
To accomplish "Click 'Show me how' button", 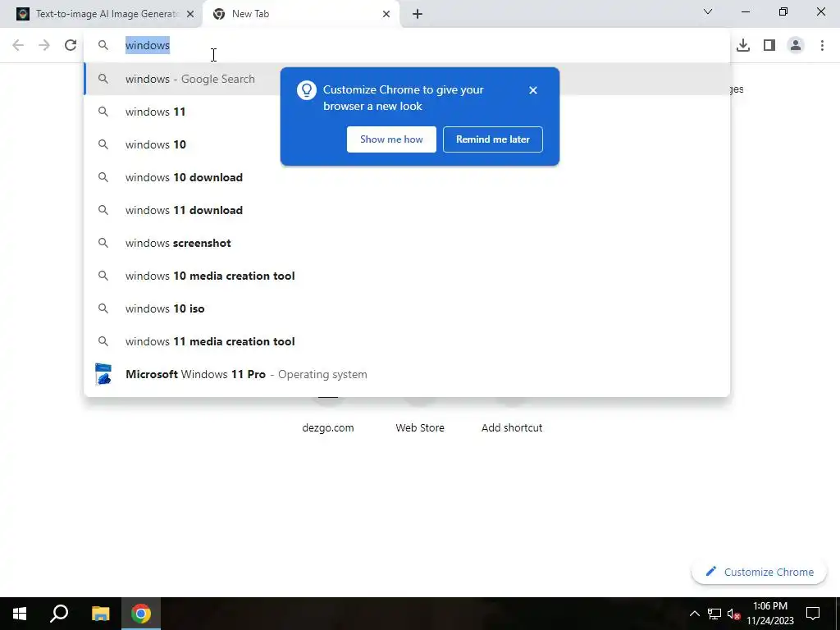I will (391, 139).
